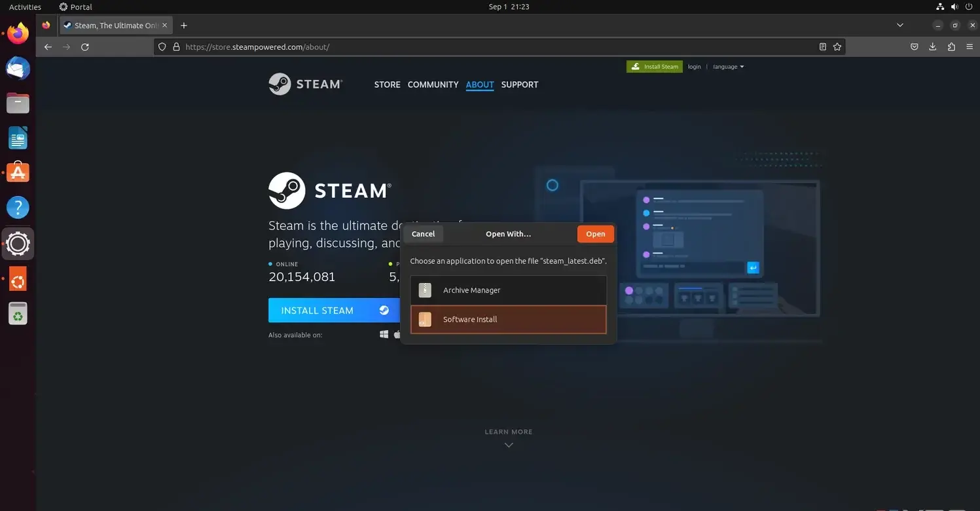Image resolution: width=980 pixels, height=511 pixels.
Task: Open the SUPPORT menu
Action: coord(520,85)
